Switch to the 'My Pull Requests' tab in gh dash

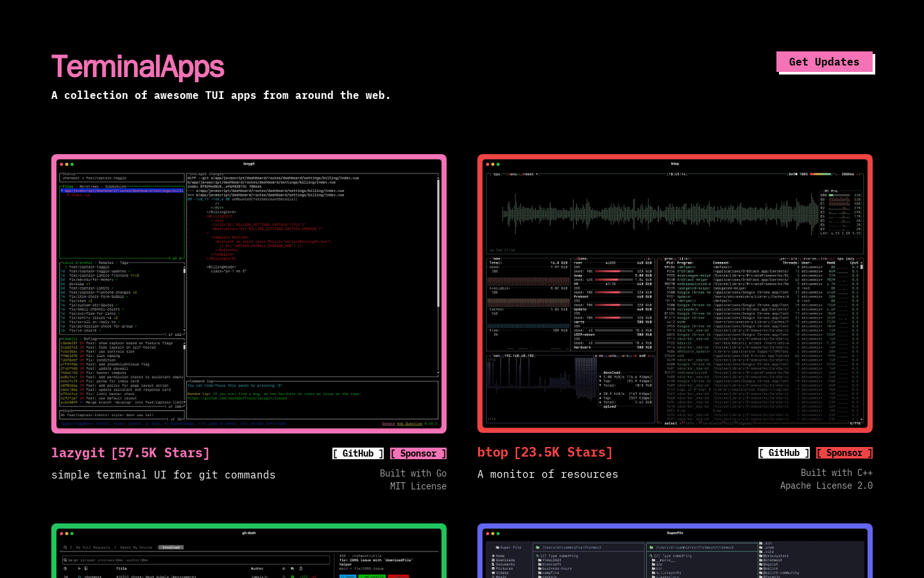pyautogui.click(x=93, y=548)
